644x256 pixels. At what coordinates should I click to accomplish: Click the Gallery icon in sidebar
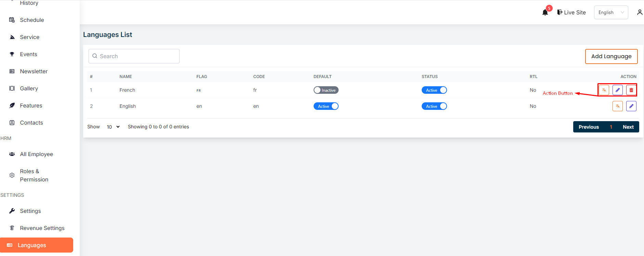[12, 88]
